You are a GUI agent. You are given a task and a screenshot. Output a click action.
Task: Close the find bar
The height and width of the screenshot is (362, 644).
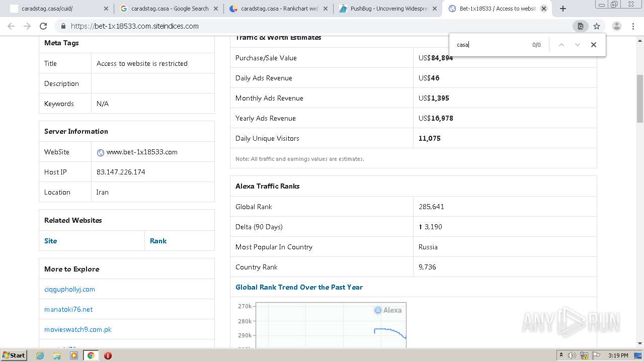(593, 45)
